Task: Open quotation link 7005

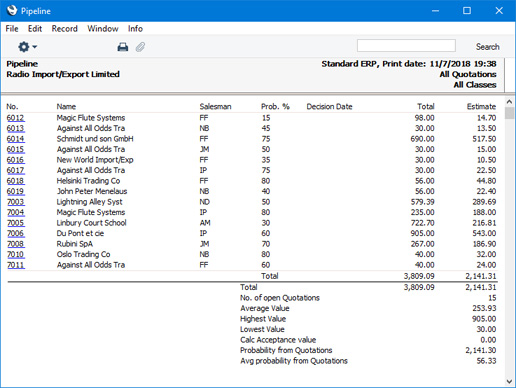Action: coord(15,223)
